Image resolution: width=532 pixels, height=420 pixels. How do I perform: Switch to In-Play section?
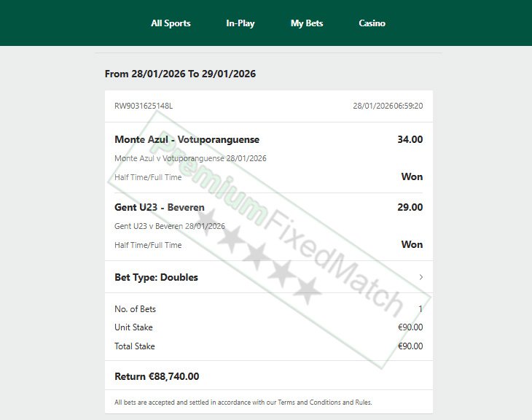coord(240,23)
